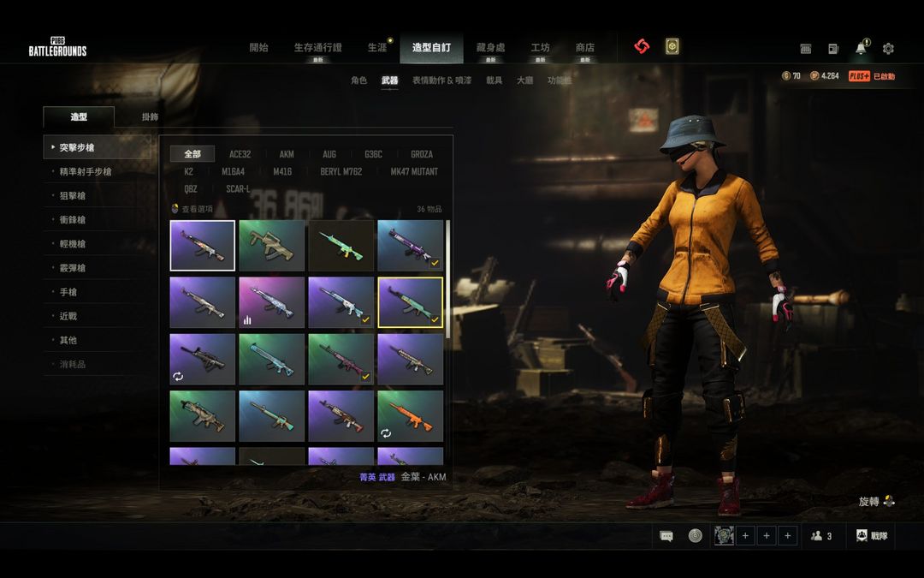Filter skins by SCAR-L

(x=238, y=188)
